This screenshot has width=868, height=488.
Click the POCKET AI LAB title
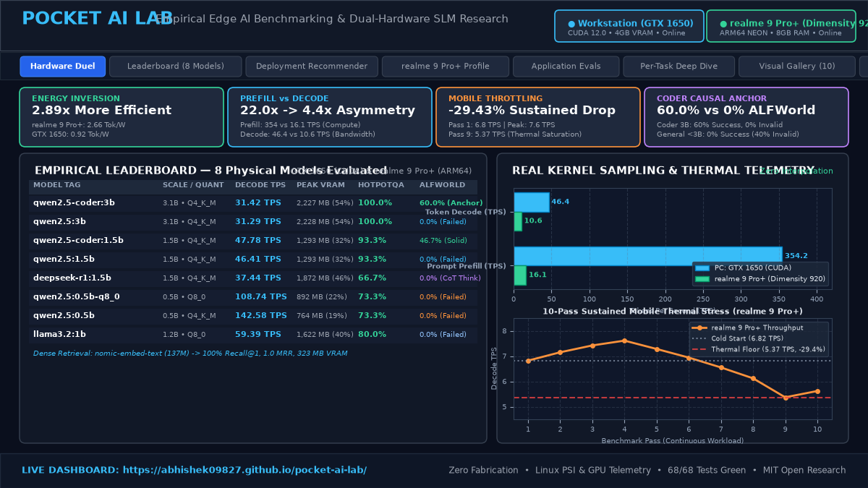98,19
